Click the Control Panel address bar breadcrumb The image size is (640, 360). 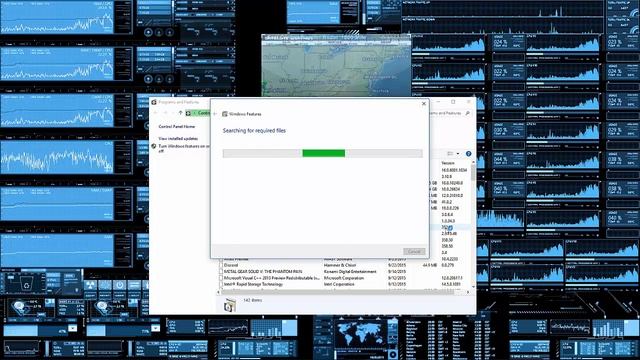pyautogui.click(x=204, y=113)
